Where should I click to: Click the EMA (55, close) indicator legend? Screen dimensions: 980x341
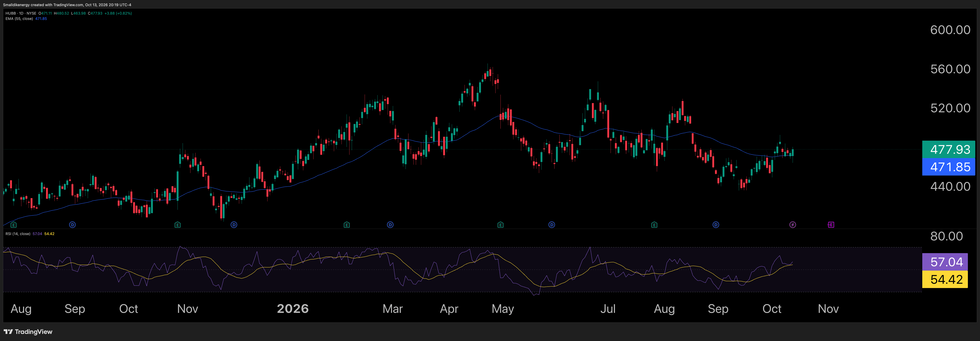point(19,19)
